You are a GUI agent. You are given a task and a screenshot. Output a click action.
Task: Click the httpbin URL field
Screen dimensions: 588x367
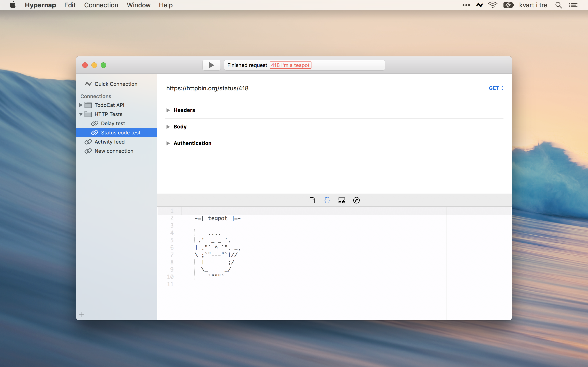click(x=207, y=88)
